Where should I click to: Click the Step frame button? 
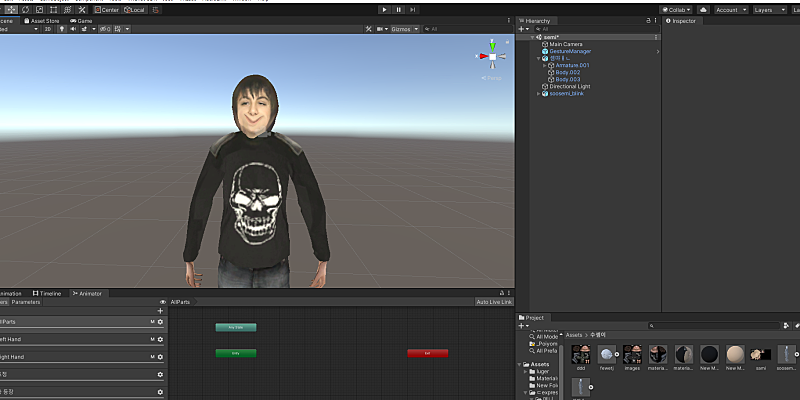(x=414, y=9)
